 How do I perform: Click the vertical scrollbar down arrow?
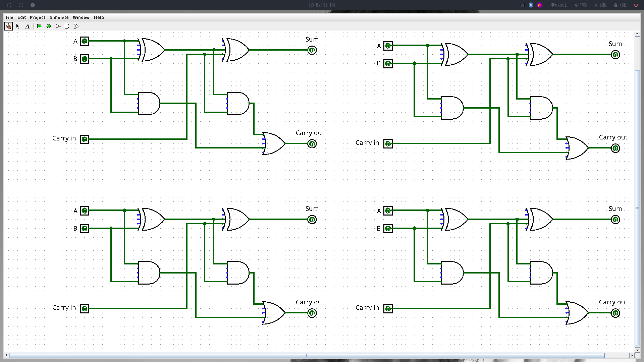coord(637,350)
